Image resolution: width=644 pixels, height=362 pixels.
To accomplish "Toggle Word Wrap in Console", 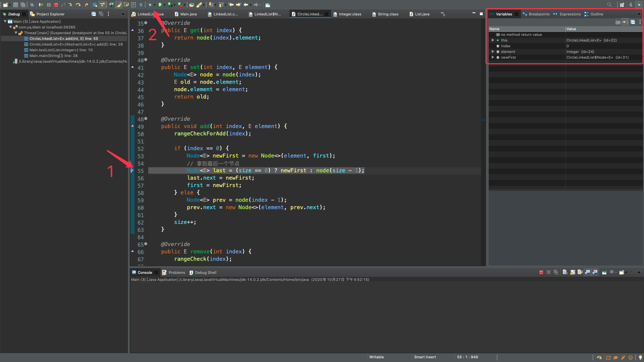I will click(580, 272).
